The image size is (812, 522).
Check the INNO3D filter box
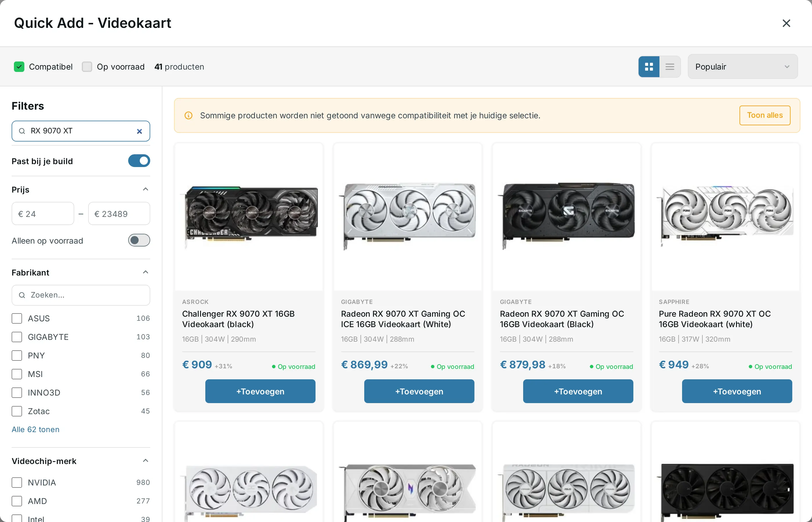(x=17, y=393)
